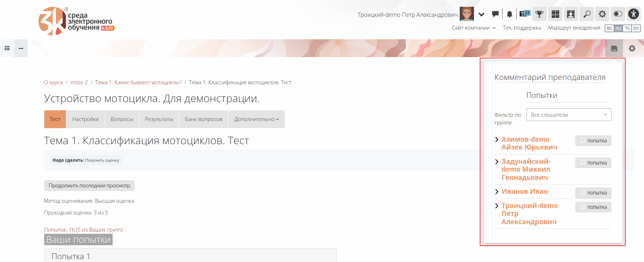Image resolution: width=644 pixels, height=262 pixels.
Task: Click 'Продолжить последний просмотр' button
Action: tap(89, 186)
